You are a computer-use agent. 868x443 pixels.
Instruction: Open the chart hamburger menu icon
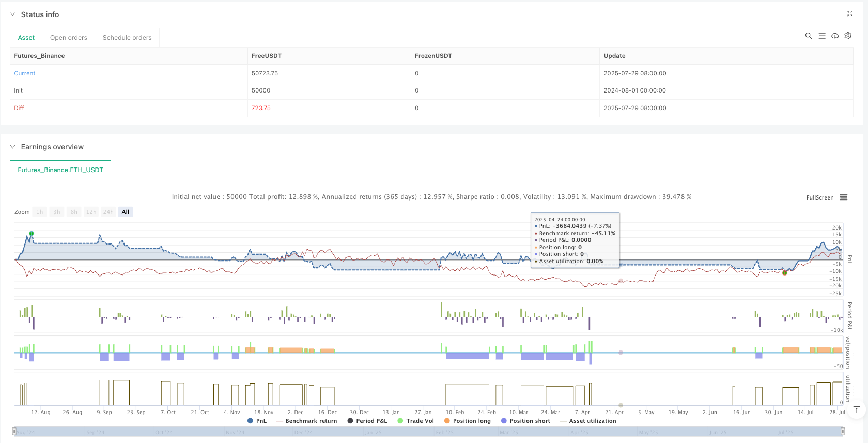pyautogui.click(x=844, y=197)
